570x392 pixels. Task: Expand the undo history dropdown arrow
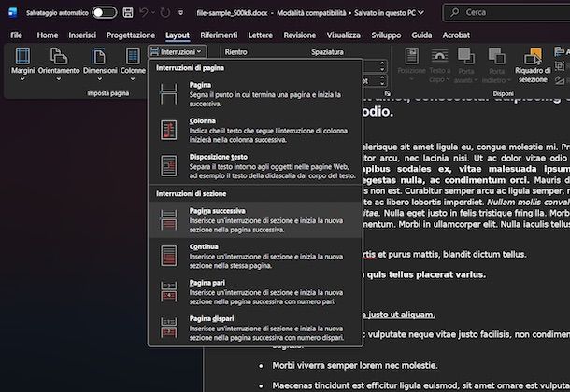pyautogui.click(x=153, y=13)
